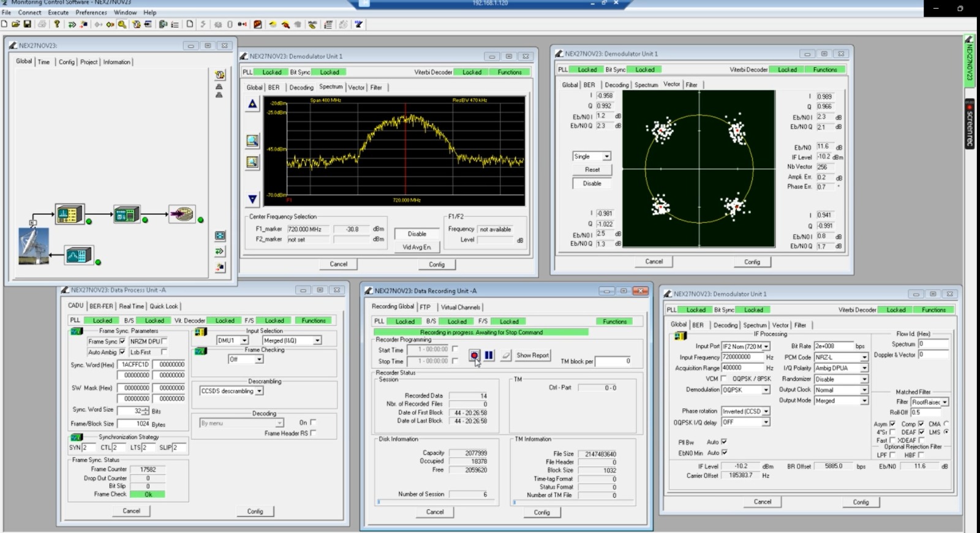This screenshot has width=980, height=533.
Task: Toggle the VCM checkbox in demodulator settings
Action: pos(725,379)
